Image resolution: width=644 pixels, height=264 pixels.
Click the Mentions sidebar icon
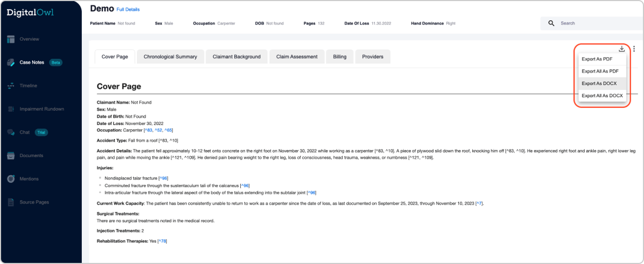[x=11, y=179]
